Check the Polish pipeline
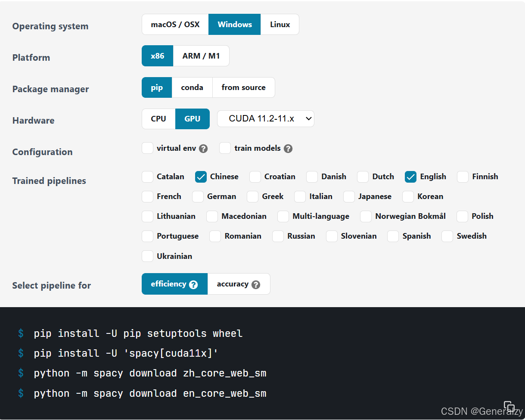The image size is (525, 420). tap(463, 216)
